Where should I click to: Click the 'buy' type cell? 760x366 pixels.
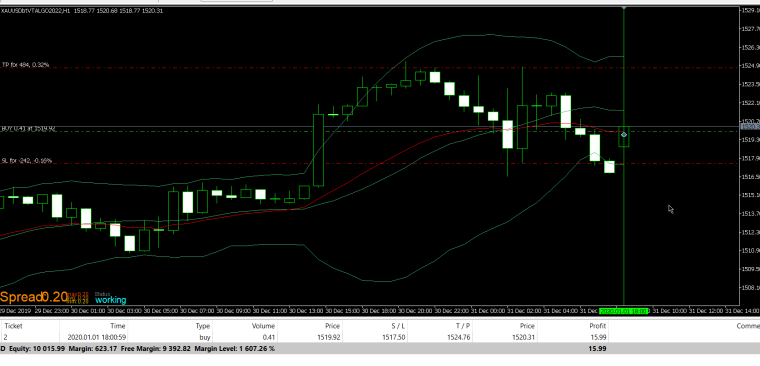[204, 337]
